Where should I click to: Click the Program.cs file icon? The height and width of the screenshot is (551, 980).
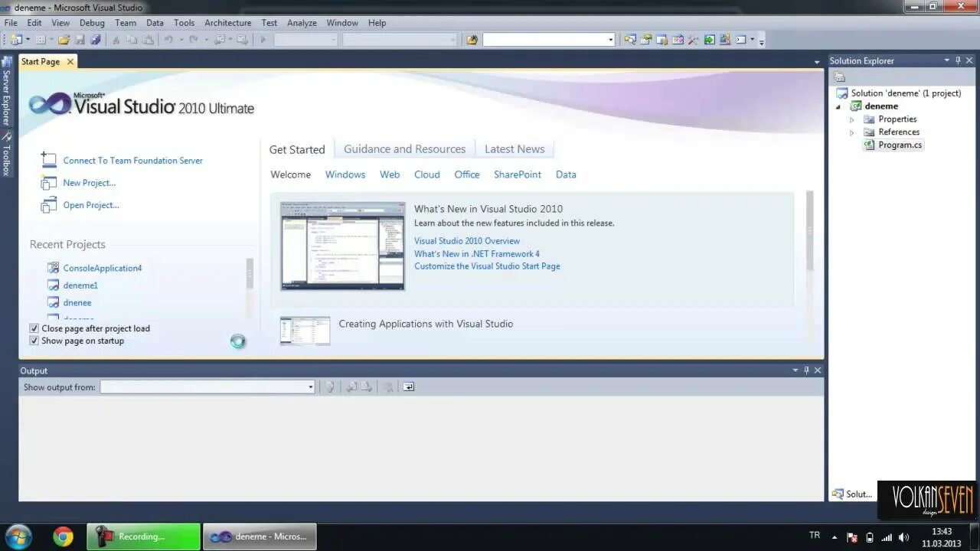tap(869, 145)
